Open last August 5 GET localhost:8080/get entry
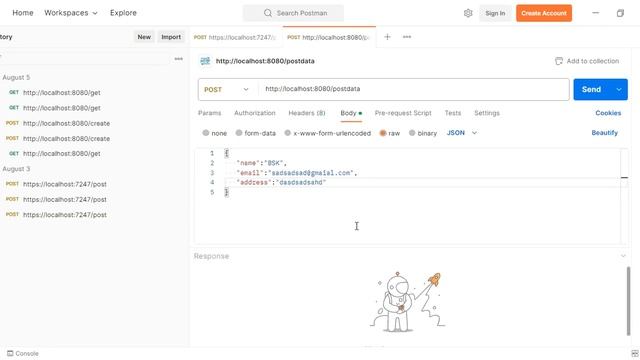Screen dimensions: 640x360 (62, 154)
